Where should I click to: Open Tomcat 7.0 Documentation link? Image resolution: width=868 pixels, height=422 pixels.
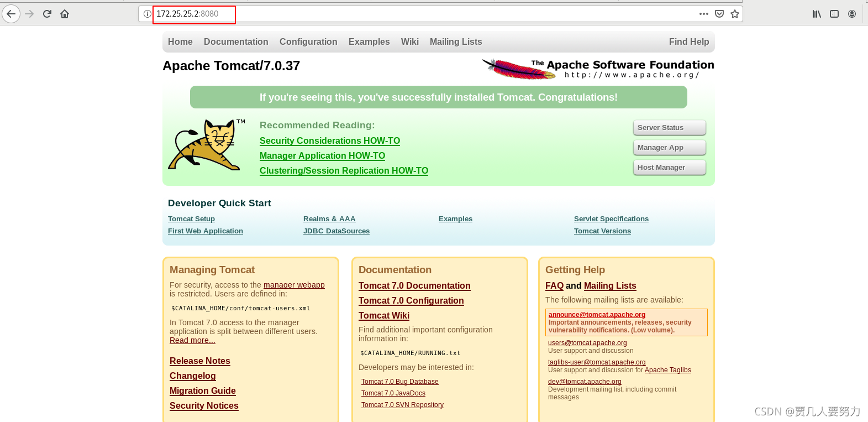(x=414, y=286)
